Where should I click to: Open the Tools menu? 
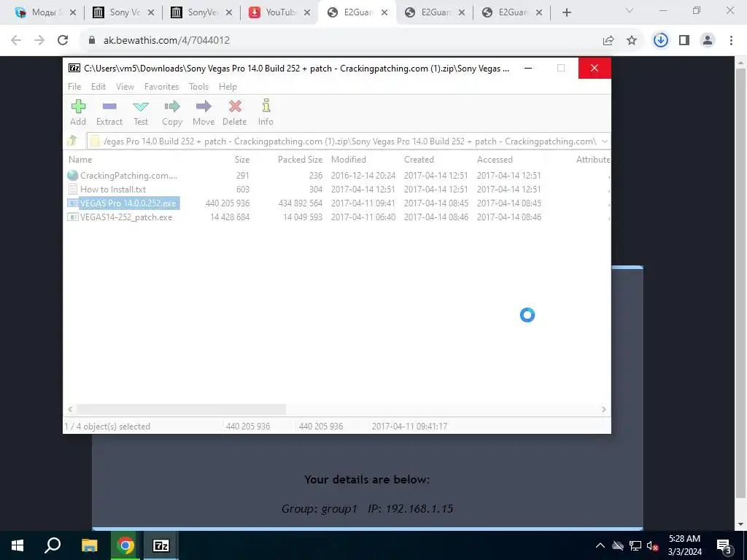tap(198, 87)
